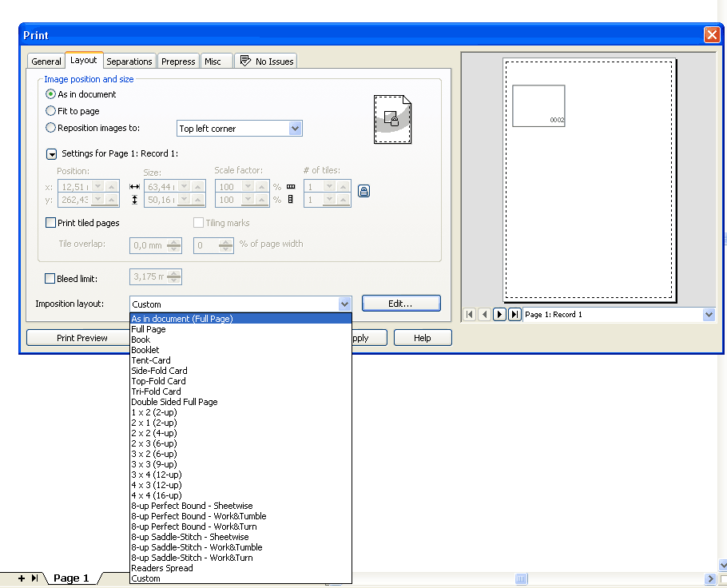This screenshot has width=727, height=588.
Task: Select Tri-Fold Card layout option
Action: pyautogui.click(x=240, y=391)
